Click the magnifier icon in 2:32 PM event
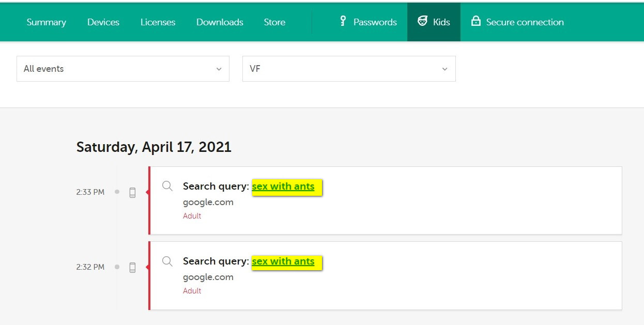 coord(167,261)
